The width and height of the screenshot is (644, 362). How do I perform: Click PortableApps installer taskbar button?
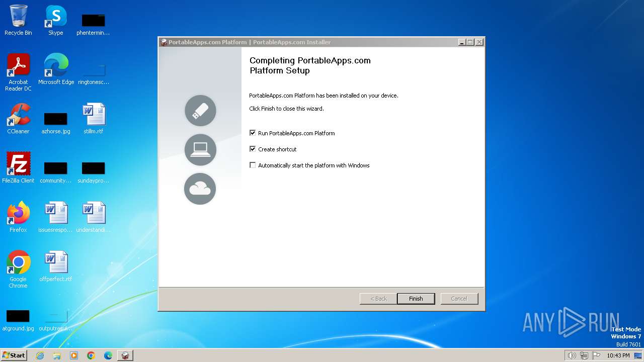click(125, 355)
